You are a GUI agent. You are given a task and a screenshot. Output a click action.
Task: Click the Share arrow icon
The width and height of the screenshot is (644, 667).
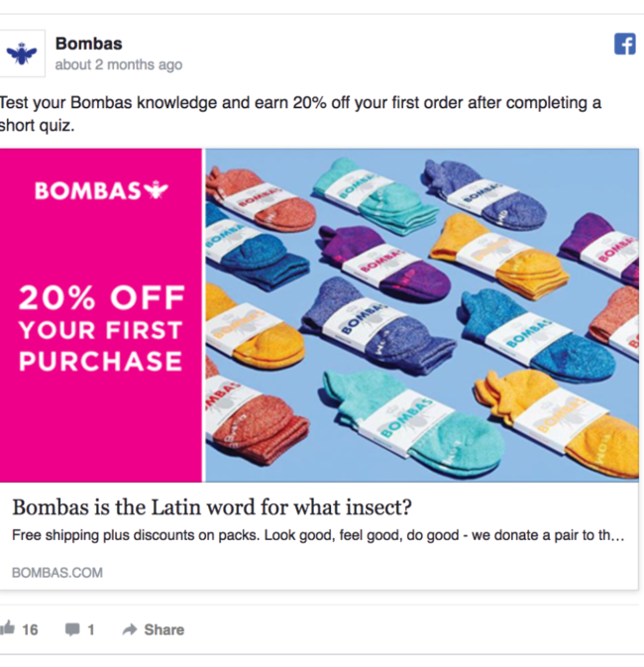(x=129, y=629)
